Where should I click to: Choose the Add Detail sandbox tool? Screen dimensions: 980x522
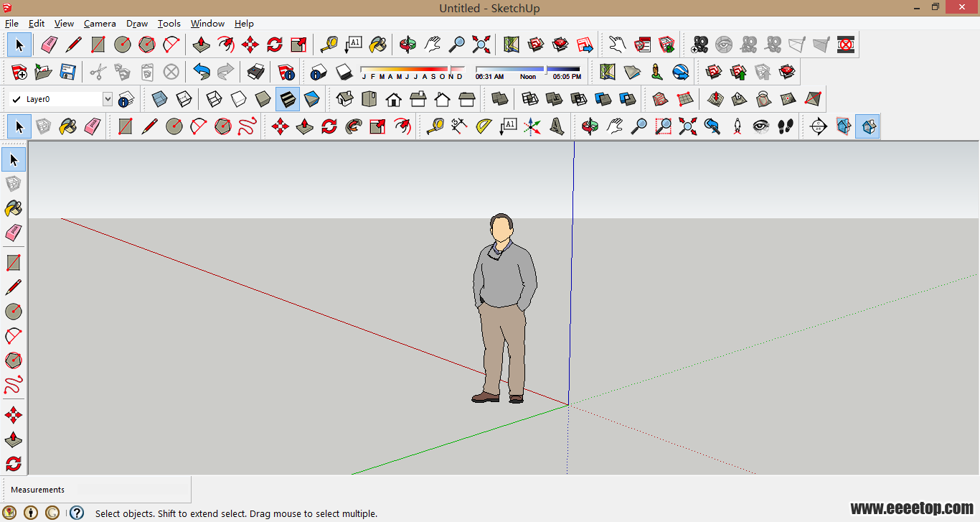[x=788, y=98]
